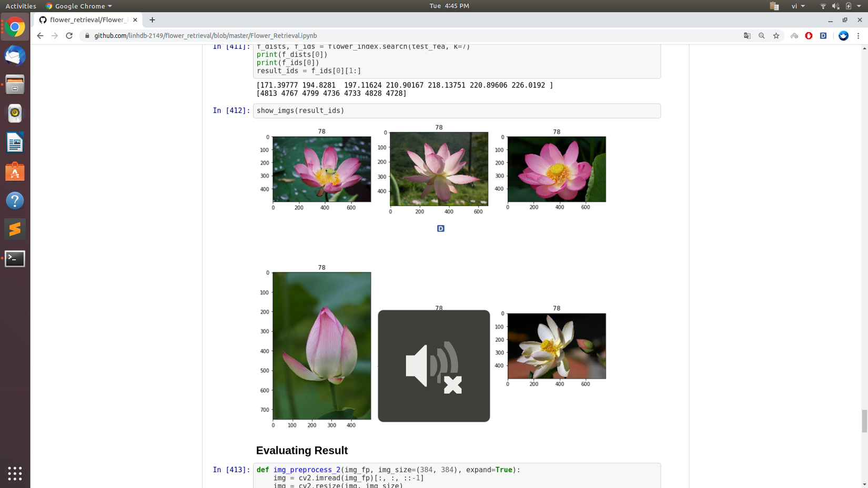Click the zoom magnifier icon in address bar
Image resolution: width=868 pixels, height=488 pixels.
point(761,36)
